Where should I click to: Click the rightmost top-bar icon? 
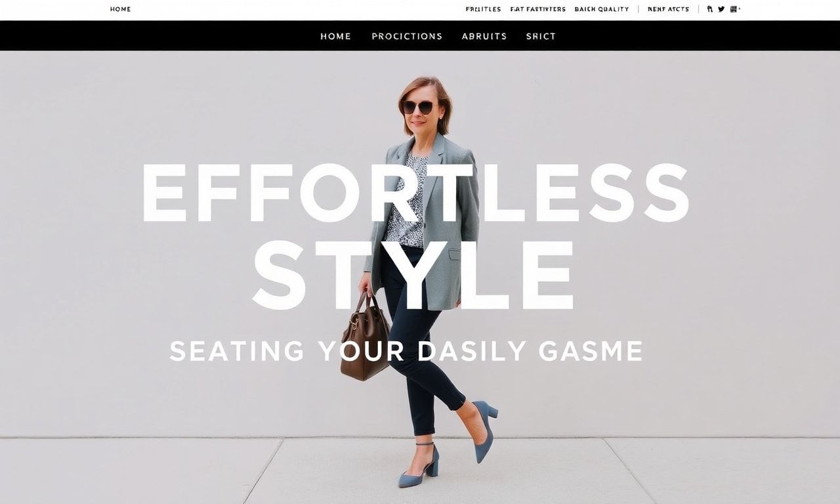pos(734,9)
